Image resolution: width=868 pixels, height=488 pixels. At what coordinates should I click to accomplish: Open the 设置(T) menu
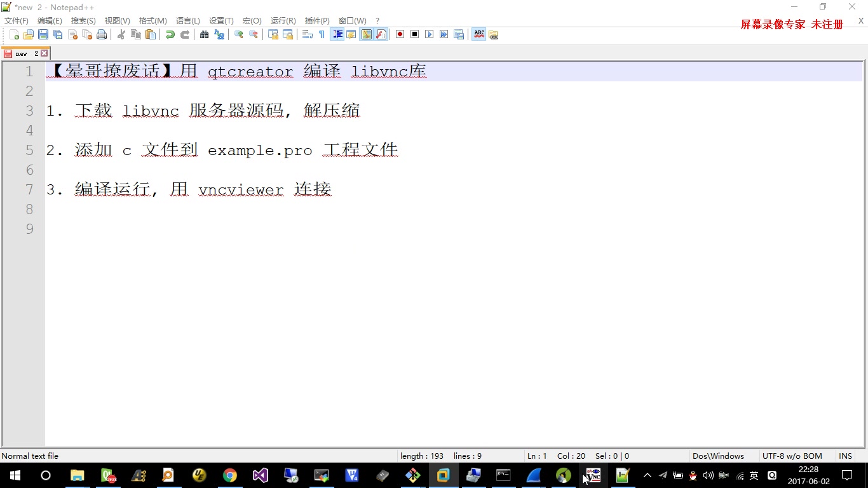(221, 21)
